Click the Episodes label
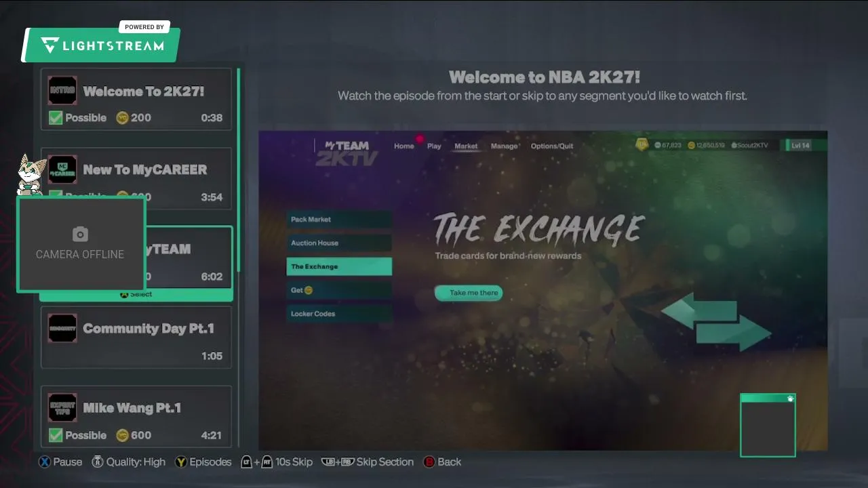Image resolution: width=868 pixels, height=488 pixels. coord(211,462)
